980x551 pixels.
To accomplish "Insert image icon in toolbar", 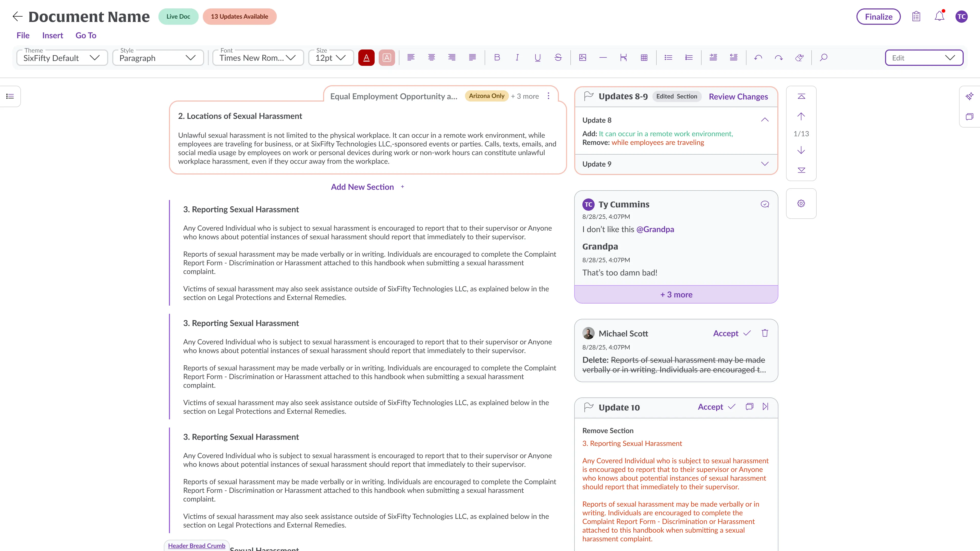I will tap(582, 57).
